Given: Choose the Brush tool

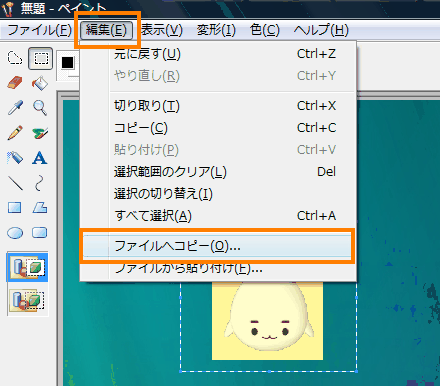Looking at the screenshot, I should coord(40,133).
